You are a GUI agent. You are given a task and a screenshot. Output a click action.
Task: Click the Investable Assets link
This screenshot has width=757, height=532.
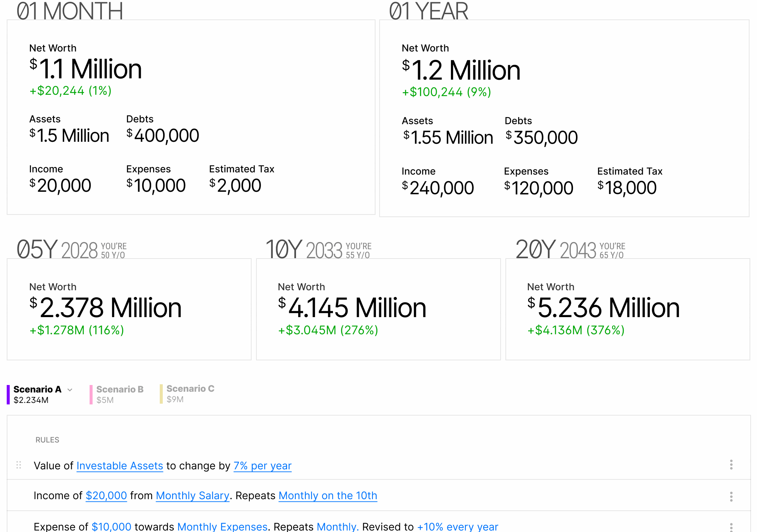pos(120,466)
